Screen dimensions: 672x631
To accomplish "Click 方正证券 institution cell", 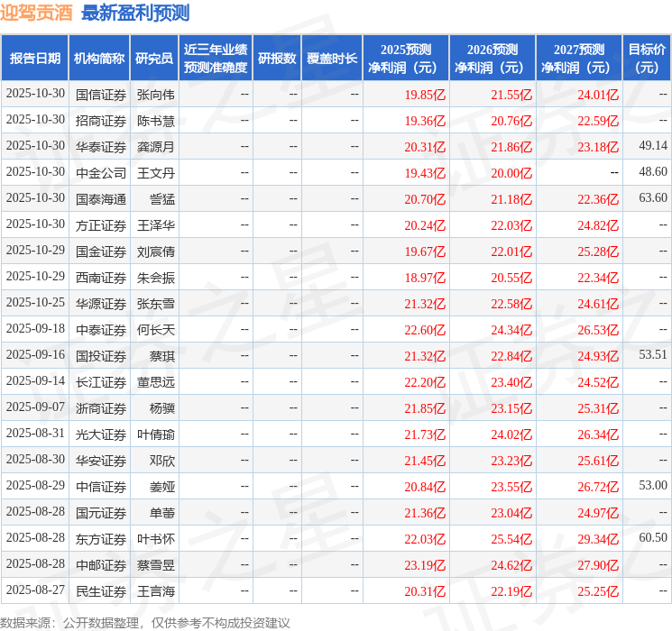I will pos(101,225).
